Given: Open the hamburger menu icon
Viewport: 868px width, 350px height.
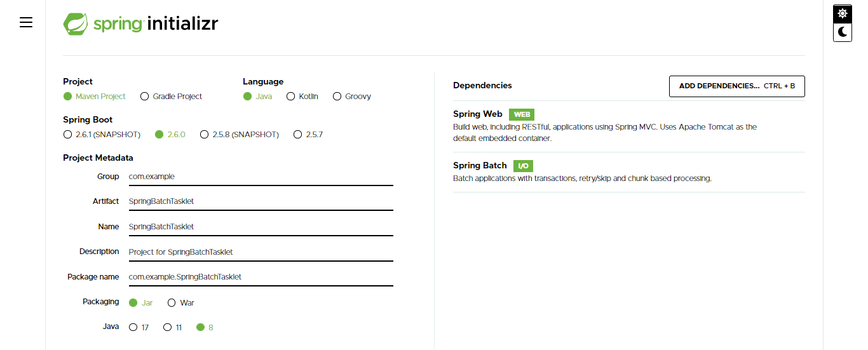Looking at the screenshot, I should (x=26, y=22).
